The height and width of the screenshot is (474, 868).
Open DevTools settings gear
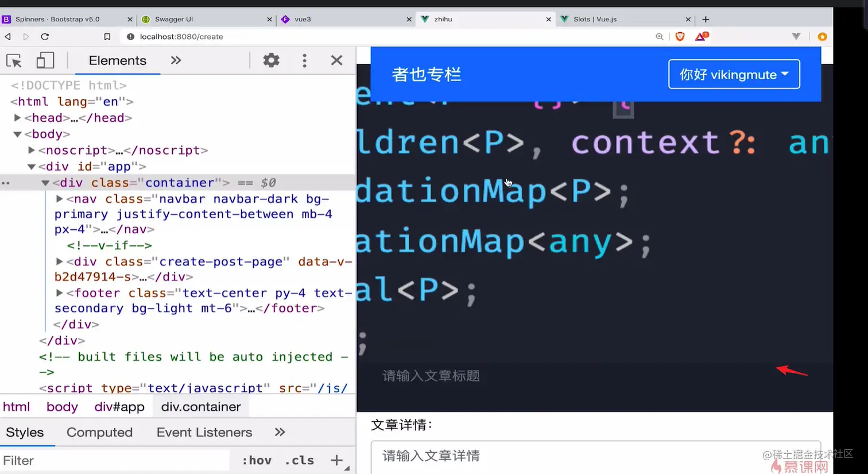pyautogui.click(x=271, y=60)
